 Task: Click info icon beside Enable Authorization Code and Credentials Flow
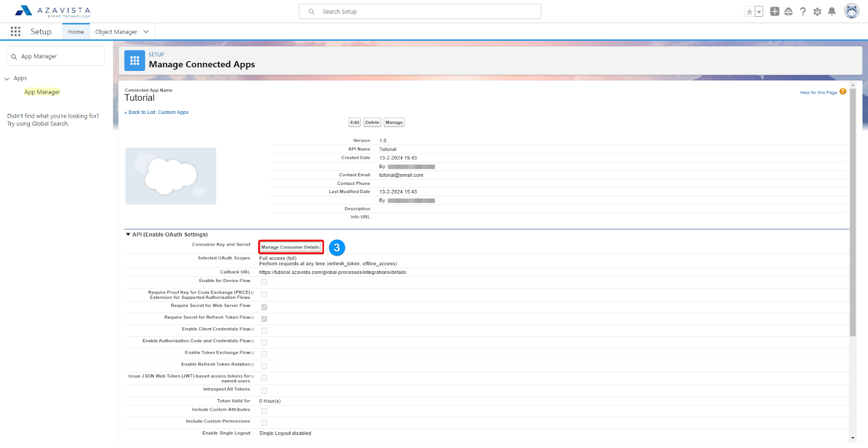tap(252, 341)
